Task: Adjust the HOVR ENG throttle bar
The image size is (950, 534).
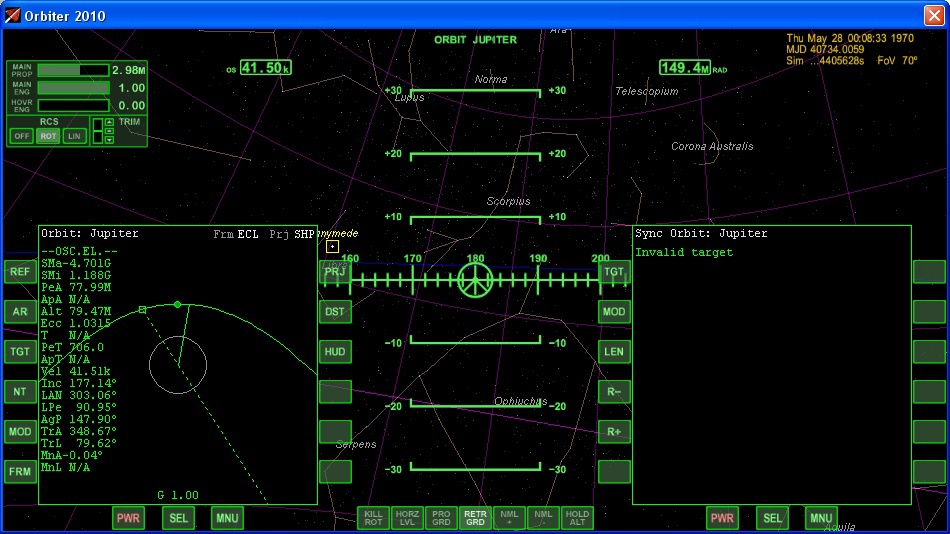Action: point(73,105)
